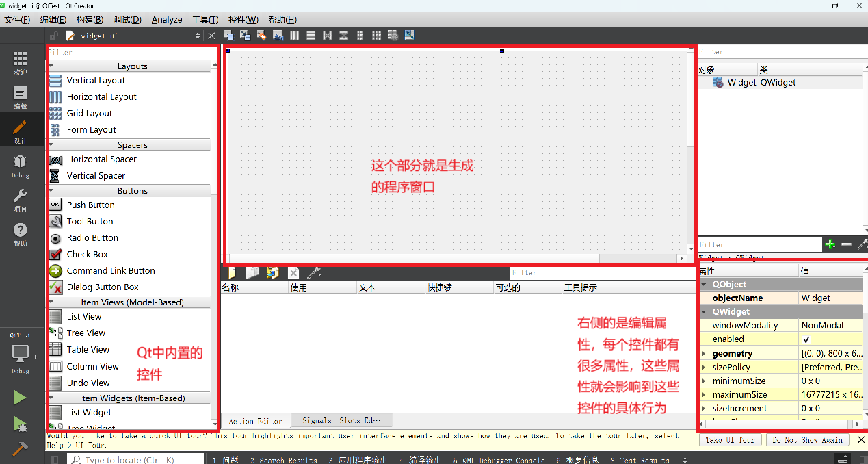Viewport: 868px width, 464px height.
Task: Close the widget.ui document
Action: [x=211, y=36]
